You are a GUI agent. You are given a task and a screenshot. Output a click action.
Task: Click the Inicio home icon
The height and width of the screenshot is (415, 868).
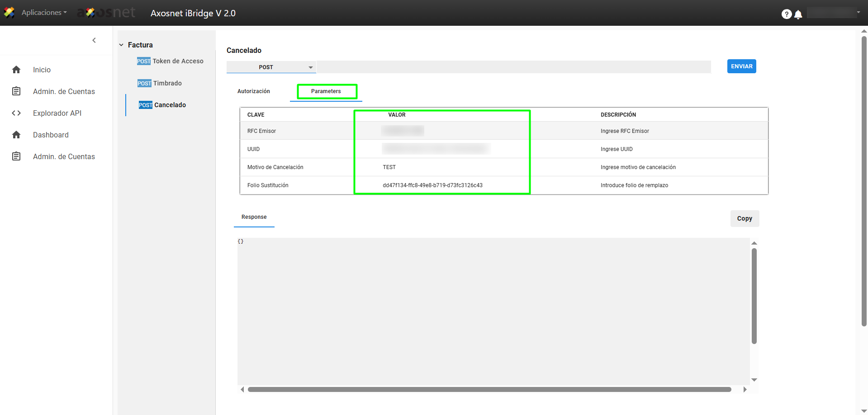pyautogui.click(x=16, y=70)
